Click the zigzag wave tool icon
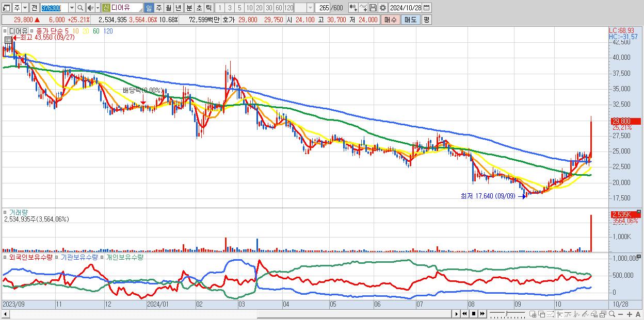The height and width of the screenshot is (320, 644). tap(577, 314)
